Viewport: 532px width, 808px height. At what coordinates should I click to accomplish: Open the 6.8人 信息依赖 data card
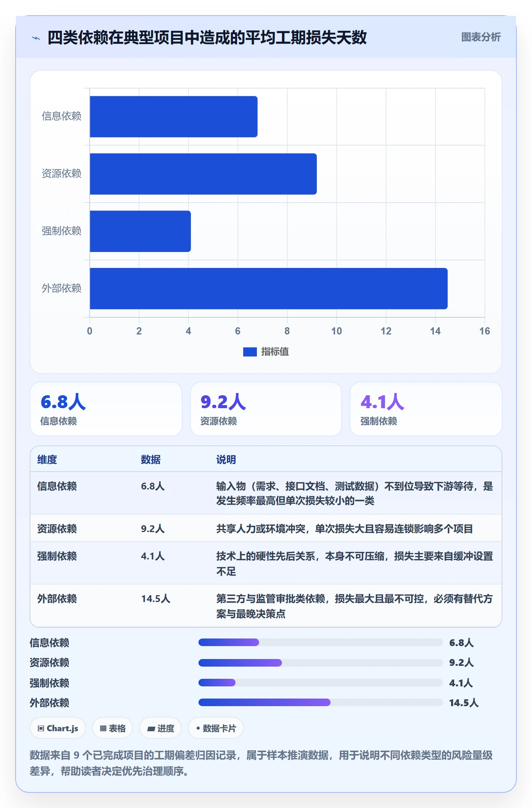106,409
